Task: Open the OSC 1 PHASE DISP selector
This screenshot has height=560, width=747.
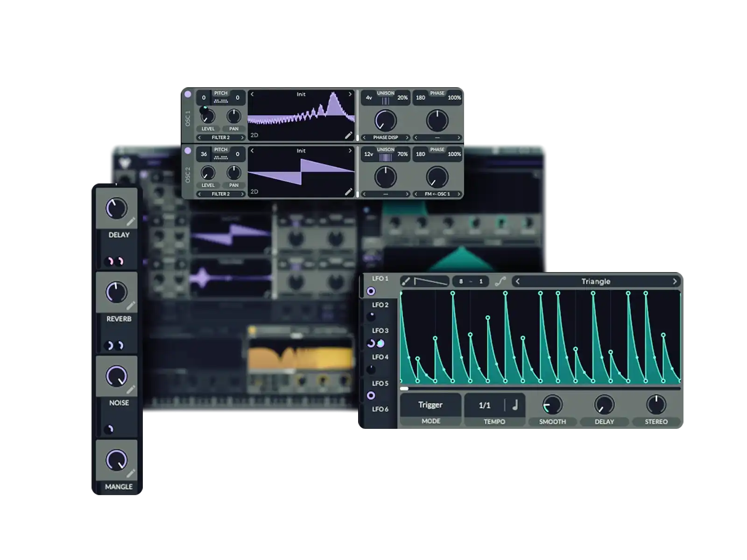Action: coord(385,138)
